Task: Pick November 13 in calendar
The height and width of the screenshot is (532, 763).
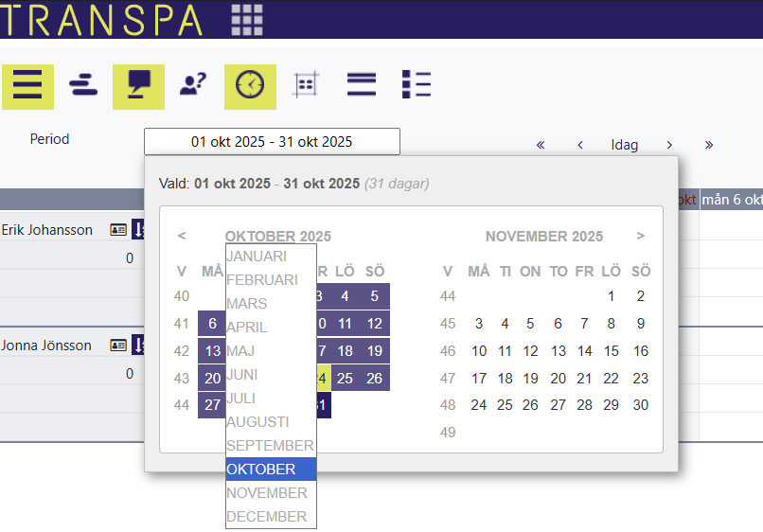Action: click(559, 351)
